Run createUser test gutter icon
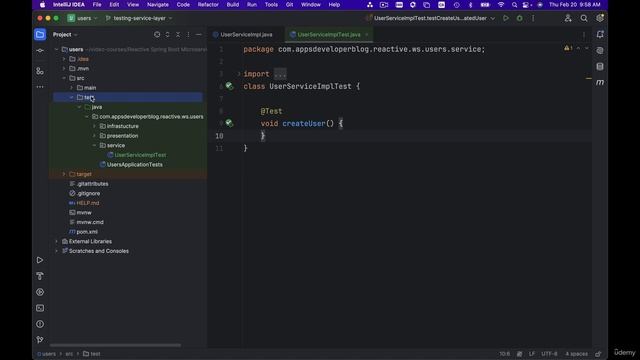Viewport: 640px width, 360px height. [x=229, y=123]
